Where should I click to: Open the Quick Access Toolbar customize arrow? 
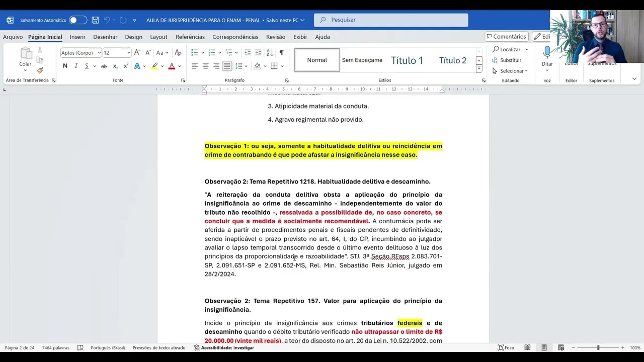click(x=134, y=21)
